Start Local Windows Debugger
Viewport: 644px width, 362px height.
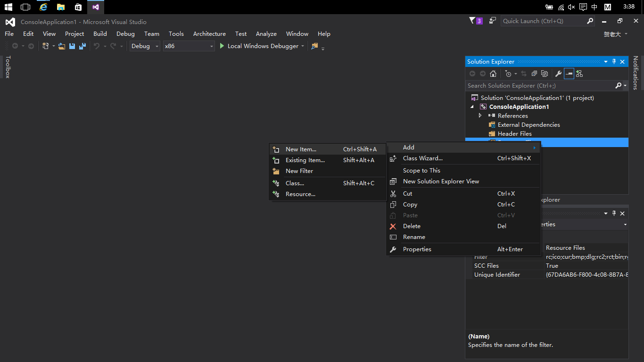pos(258,46)
